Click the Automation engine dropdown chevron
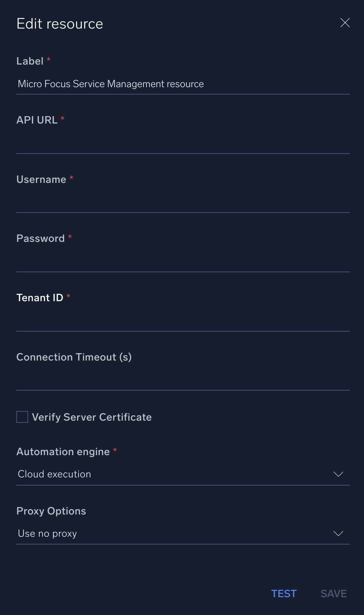 [338, 474]
